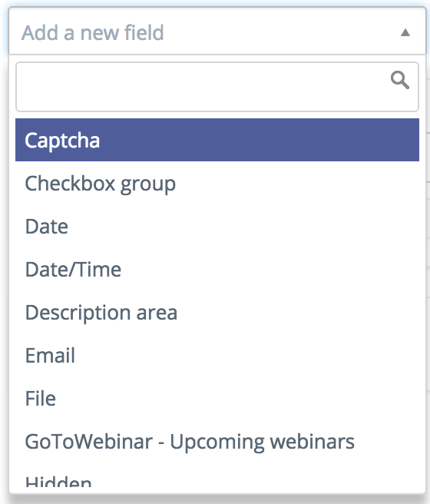Choose the Email field type
430x504 pixels.
click(217, 356)
